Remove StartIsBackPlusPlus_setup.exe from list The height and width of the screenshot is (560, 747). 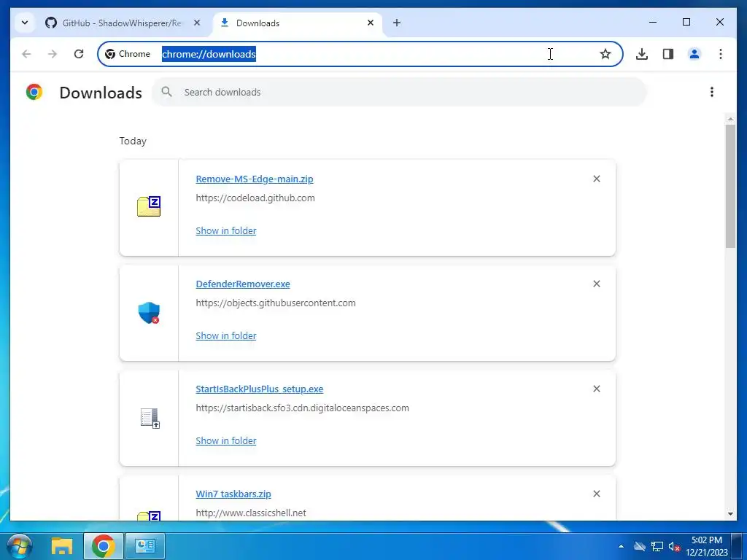point(596,389)
